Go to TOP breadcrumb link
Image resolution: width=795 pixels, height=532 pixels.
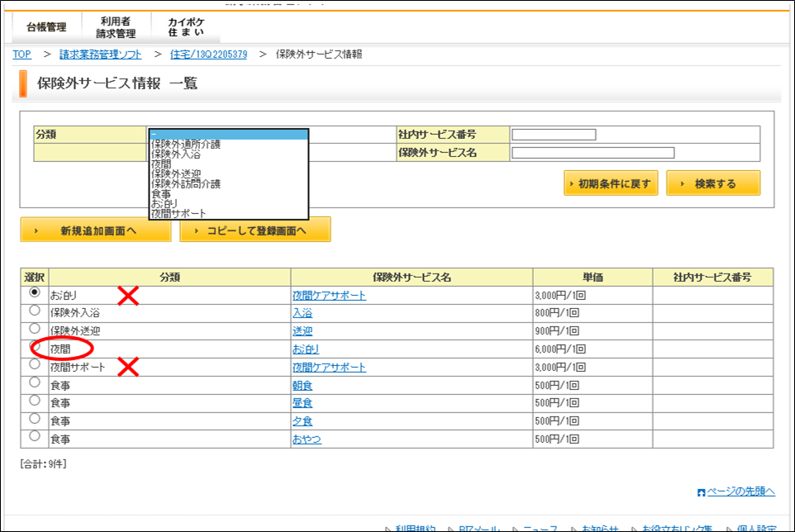pos(21,55)
